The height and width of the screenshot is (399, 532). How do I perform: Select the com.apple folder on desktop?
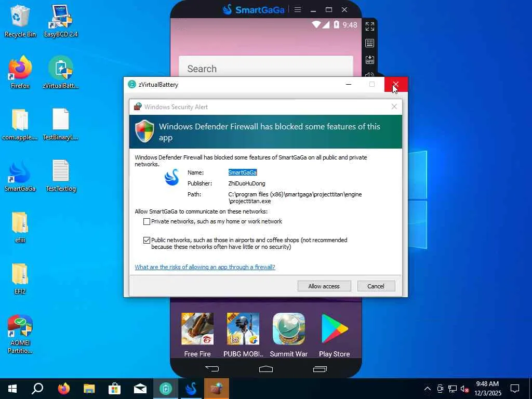tap(20, 124)
